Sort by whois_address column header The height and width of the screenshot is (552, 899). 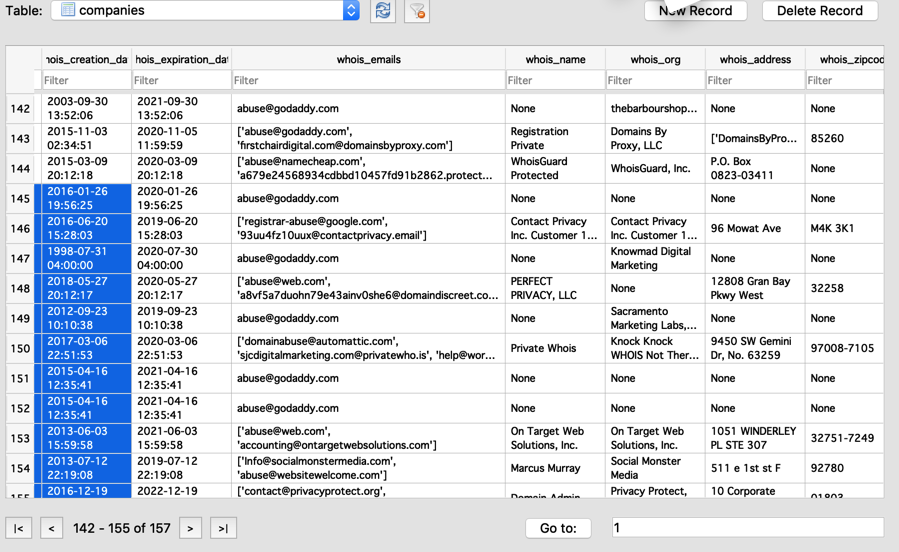pos(755,59)
